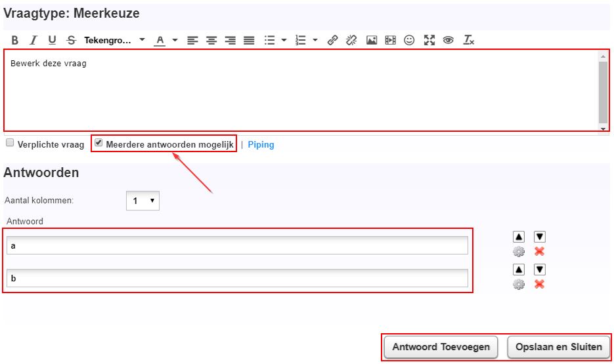Insert an image via the toolbar
The image size is (614, 364).
pos(372,40)
